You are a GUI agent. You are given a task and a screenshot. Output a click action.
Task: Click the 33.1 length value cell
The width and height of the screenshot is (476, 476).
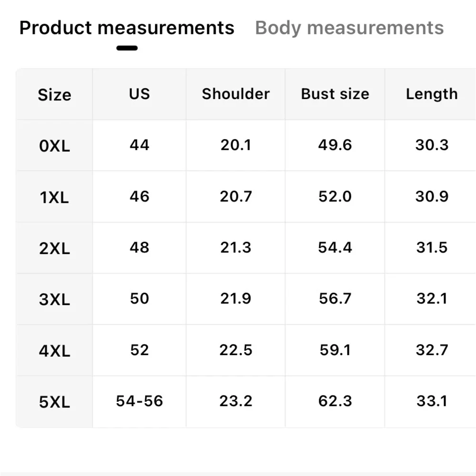tap(431, 401)
